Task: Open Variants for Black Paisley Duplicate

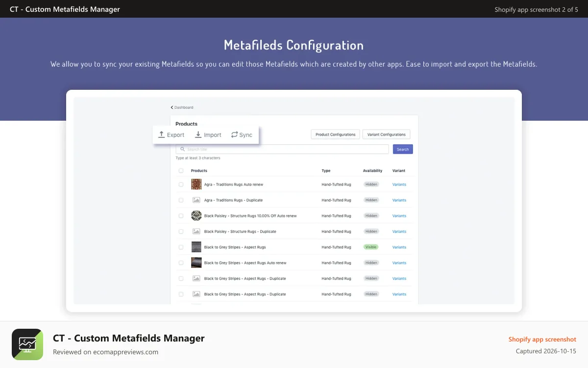Action: (x=399, y=232)
